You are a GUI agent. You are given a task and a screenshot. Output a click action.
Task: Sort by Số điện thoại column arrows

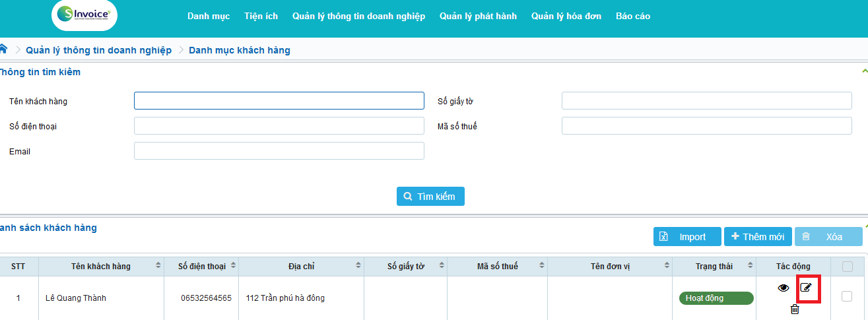pos(232,266)
